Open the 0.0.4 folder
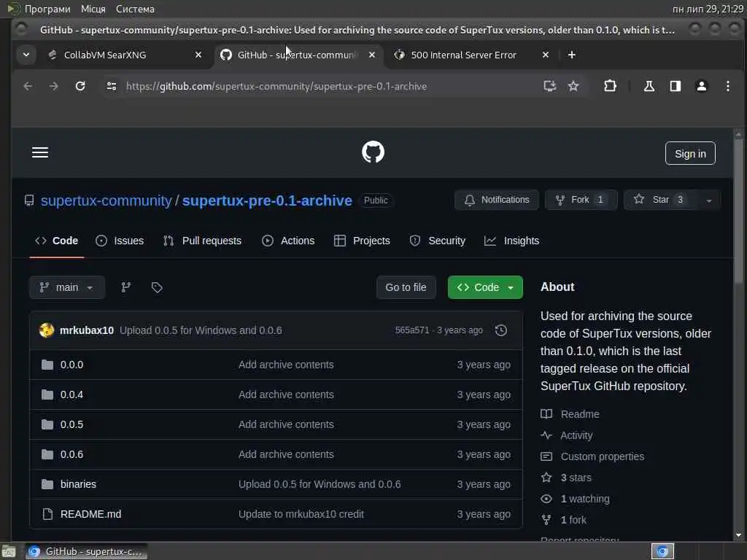 (x=71, y=394)
